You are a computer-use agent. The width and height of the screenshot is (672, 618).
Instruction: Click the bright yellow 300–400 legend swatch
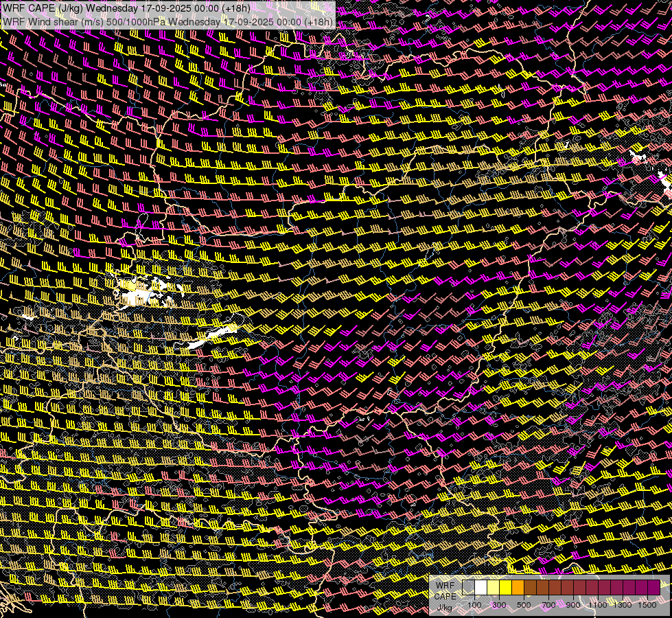pyautogui.click(x=505, y=587)
